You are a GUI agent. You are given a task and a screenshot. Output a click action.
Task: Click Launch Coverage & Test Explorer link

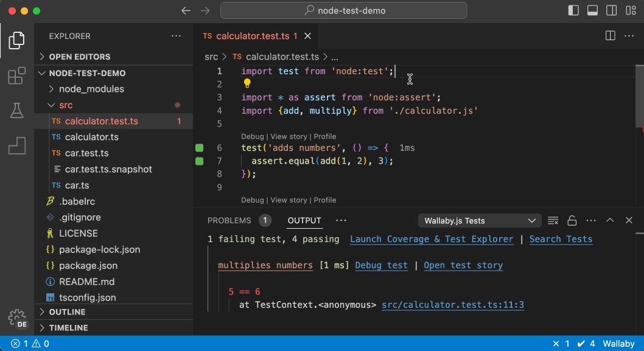tap(432, 239)
